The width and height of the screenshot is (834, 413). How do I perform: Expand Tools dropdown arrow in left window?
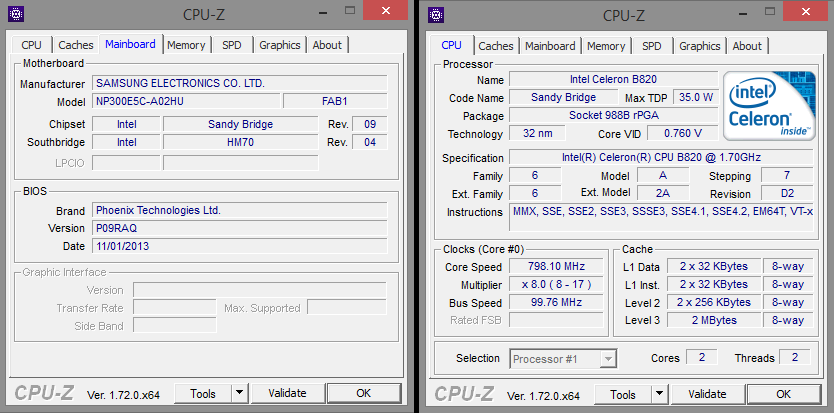240,394
